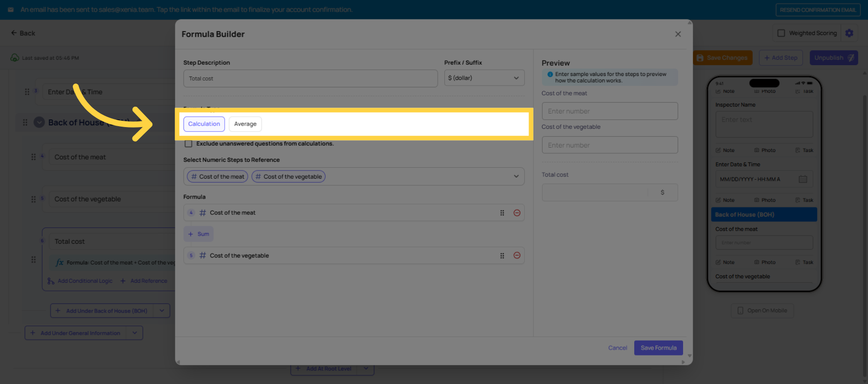Click Add Reference link

click(144, 281)
